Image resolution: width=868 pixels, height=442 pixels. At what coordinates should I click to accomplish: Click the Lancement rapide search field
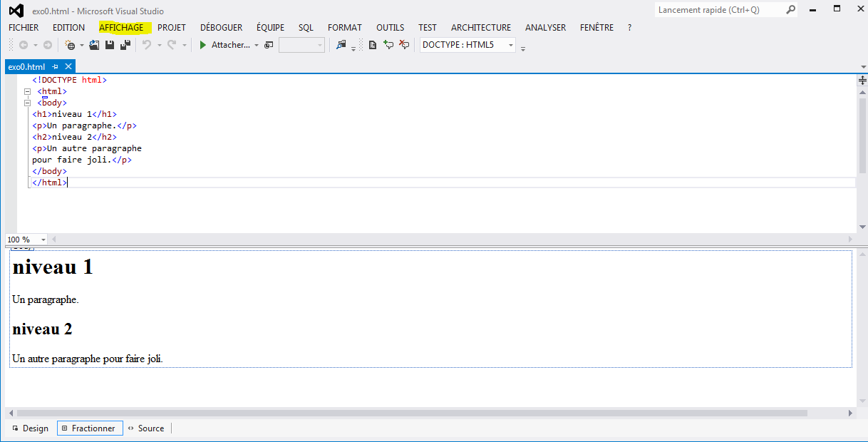click(x=718, y=10)
